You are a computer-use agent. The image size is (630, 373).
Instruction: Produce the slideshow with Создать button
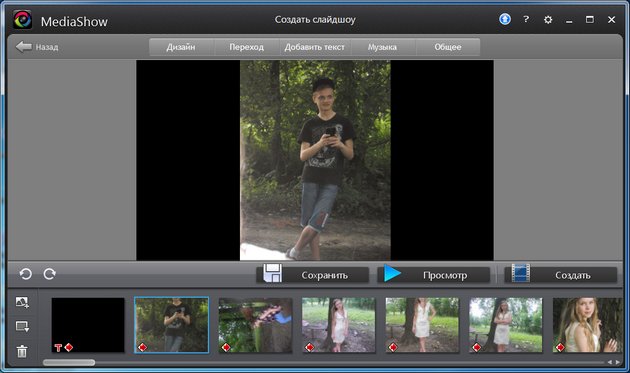[561, 275]
